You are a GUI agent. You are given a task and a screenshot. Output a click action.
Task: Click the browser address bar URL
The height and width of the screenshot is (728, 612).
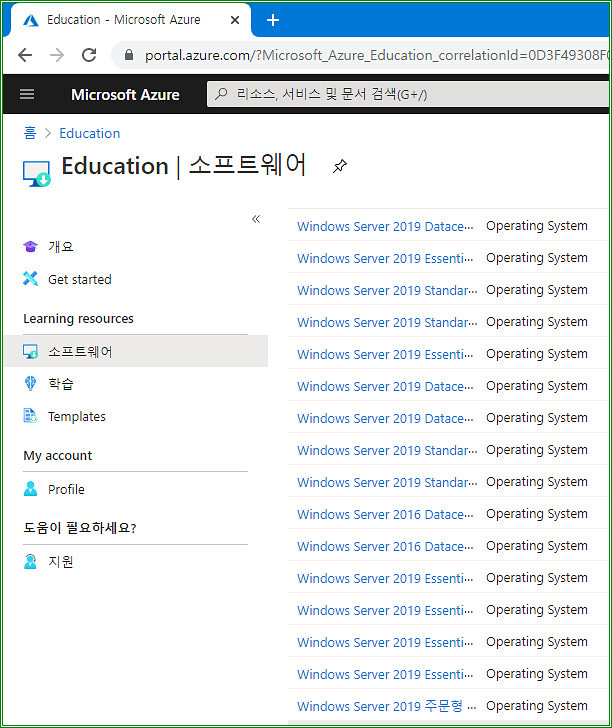[376, 55]
